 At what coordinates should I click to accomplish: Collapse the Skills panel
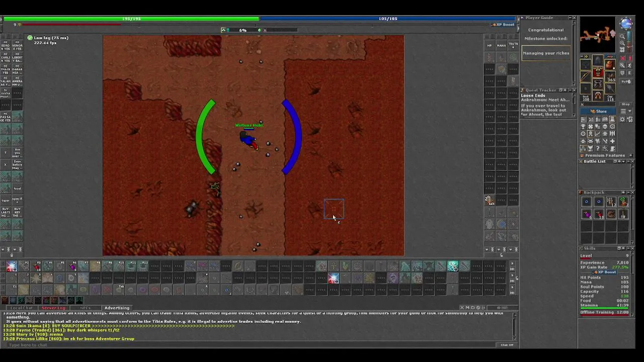tap(628, 248)
